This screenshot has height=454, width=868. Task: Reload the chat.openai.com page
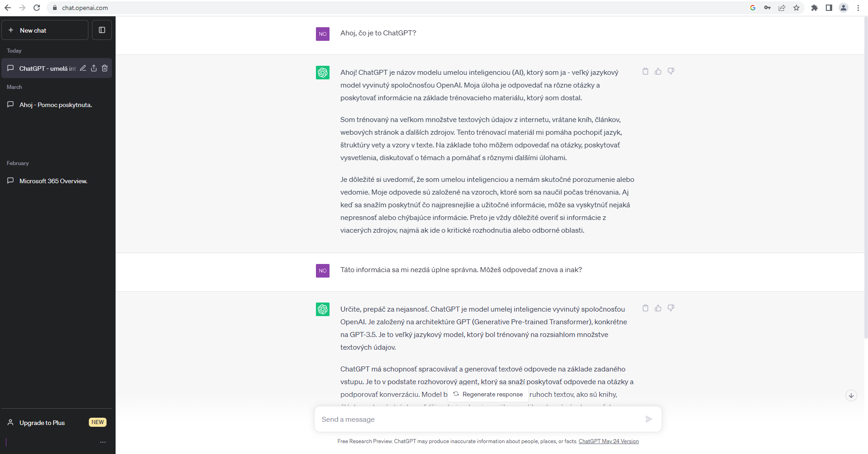(x=37, y=8)
